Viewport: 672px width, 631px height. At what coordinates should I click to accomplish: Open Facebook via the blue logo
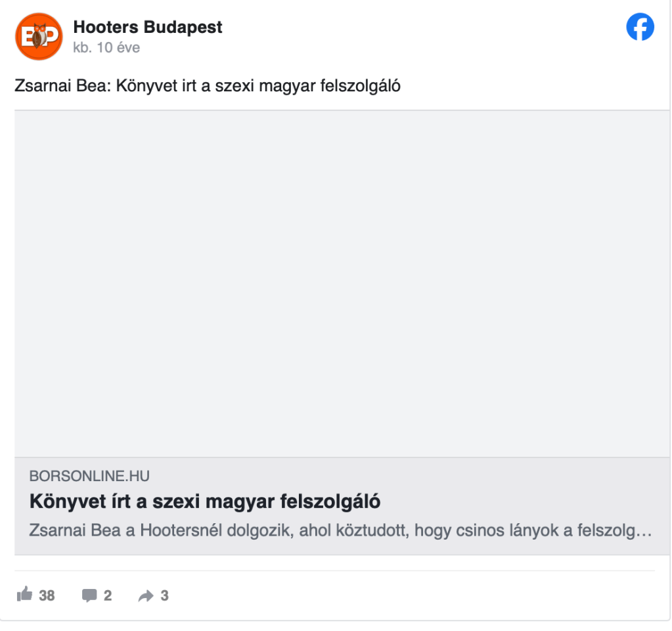point(639,28)
